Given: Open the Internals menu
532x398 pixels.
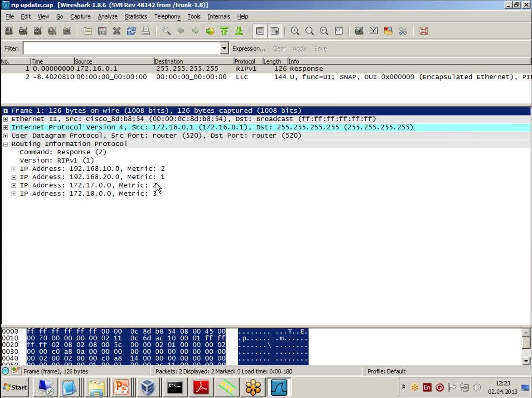Looking at the screenshot, I should pos(219,16).
